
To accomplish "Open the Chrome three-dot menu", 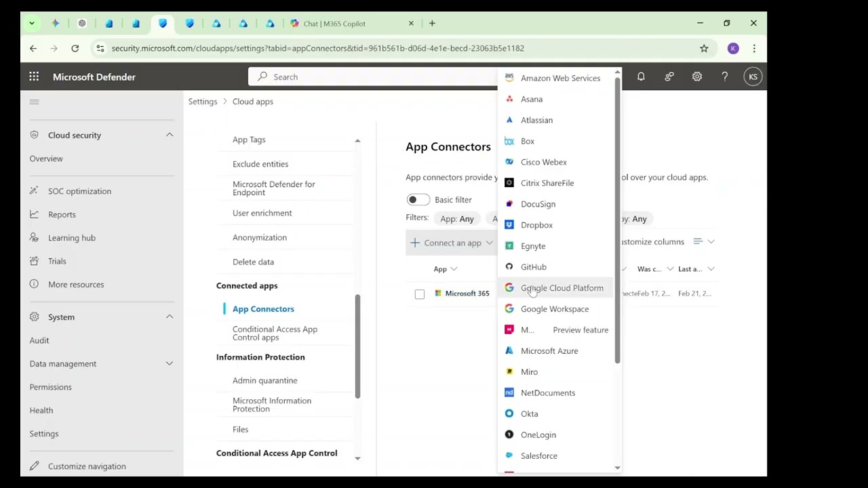I will (754, 48).
